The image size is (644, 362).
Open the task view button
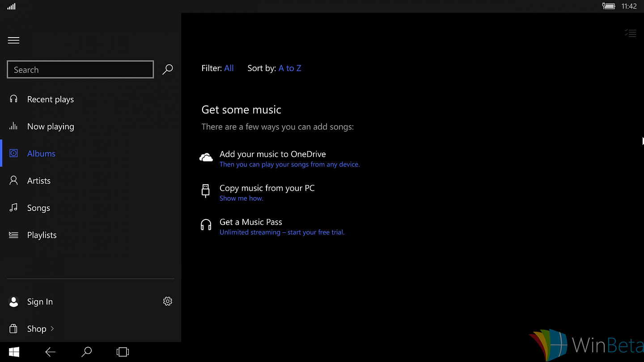pyautogui.click(x=123, y=352)
